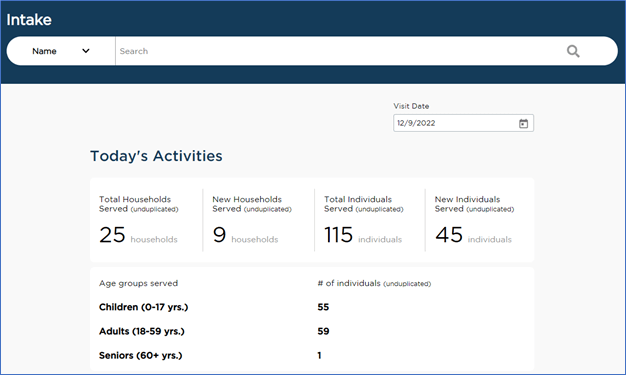Expand the Name search-type dropdown
This screenshot has height=375, width=626.
(61, 51)
